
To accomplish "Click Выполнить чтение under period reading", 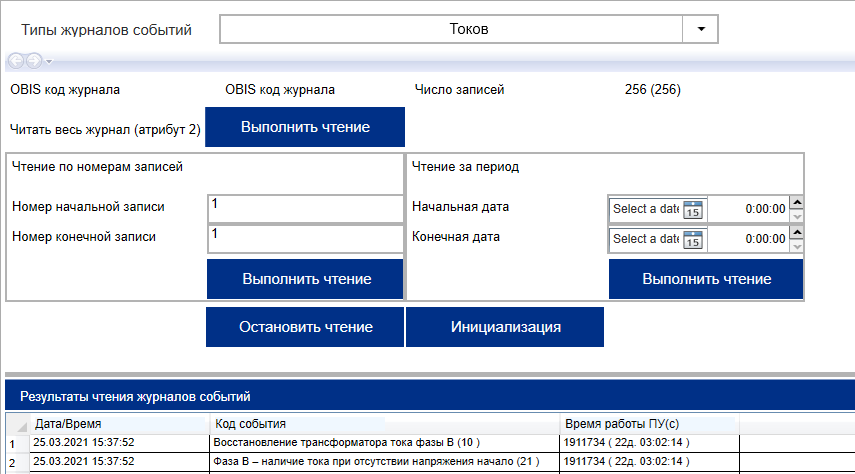I will pos(706,279).
